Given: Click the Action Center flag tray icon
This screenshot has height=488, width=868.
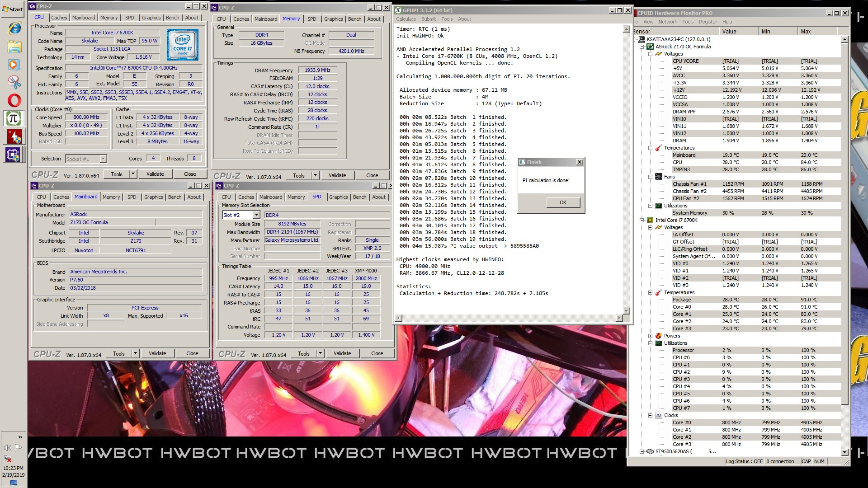Looking at the screenshot, I should coord(19,448).
